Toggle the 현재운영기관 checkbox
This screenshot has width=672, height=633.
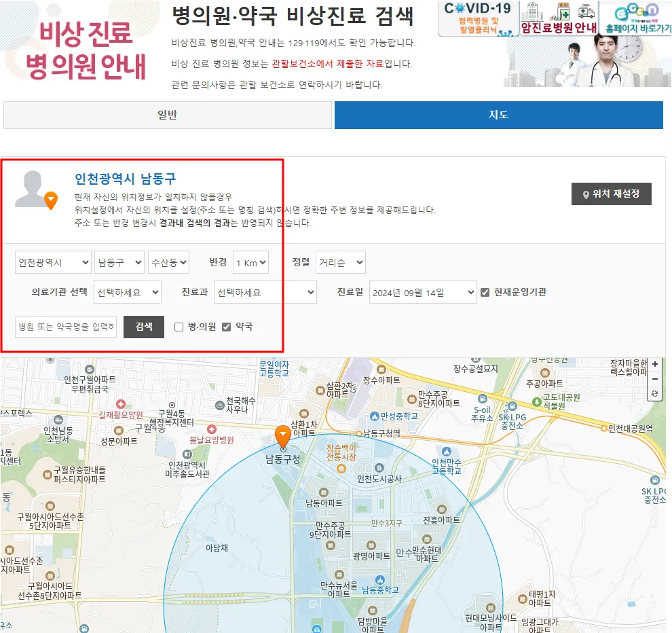click(485, 293)
